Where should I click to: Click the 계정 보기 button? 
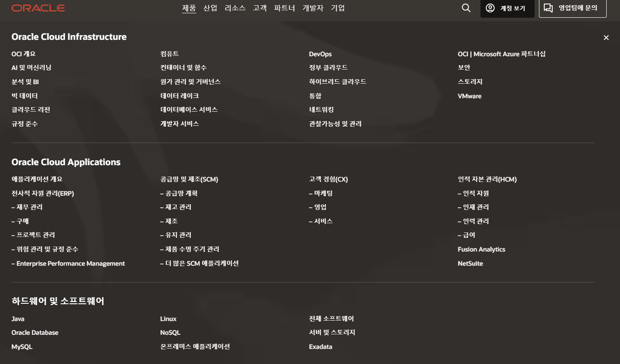[508, 8]
